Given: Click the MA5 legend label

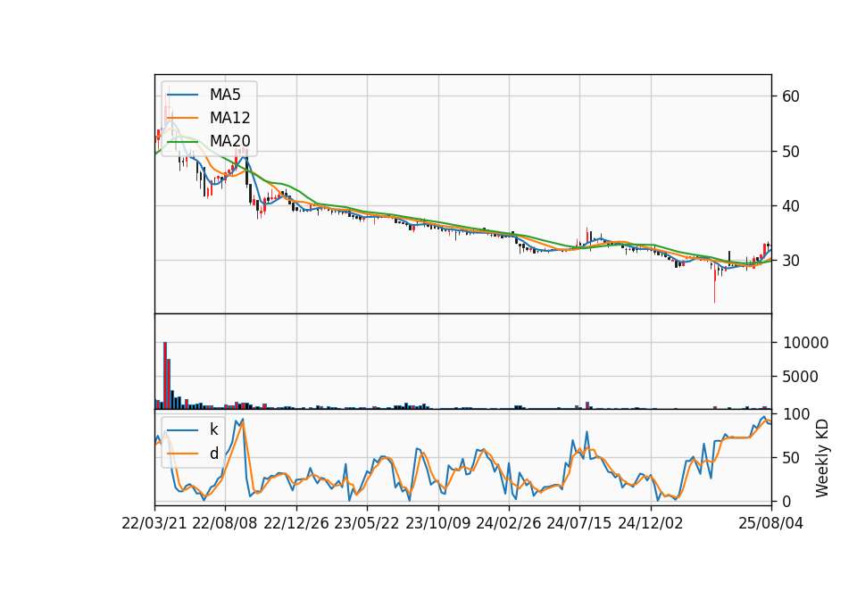Looking at the screenshot, I should pyautogui.click(x=225, y=95).
